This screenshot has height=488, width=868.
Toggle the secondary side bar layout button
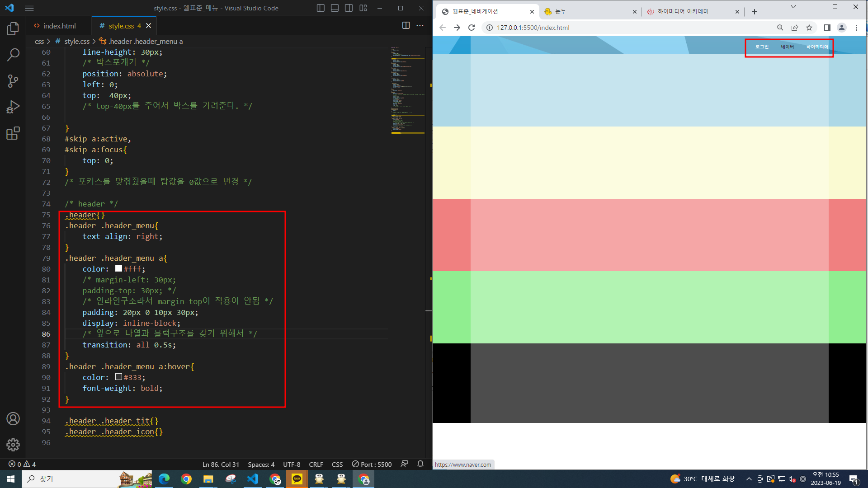(349, 8)
